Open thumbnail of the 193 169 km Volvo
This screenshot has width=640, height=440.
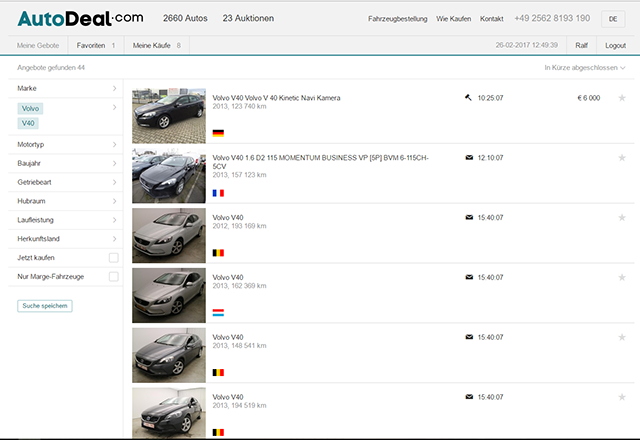tap(169, 236)
